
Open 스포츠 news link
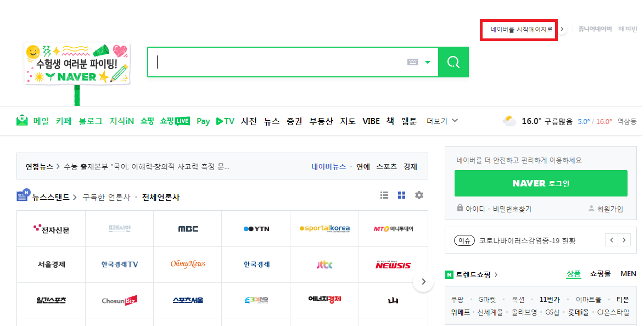coord(387,167)
